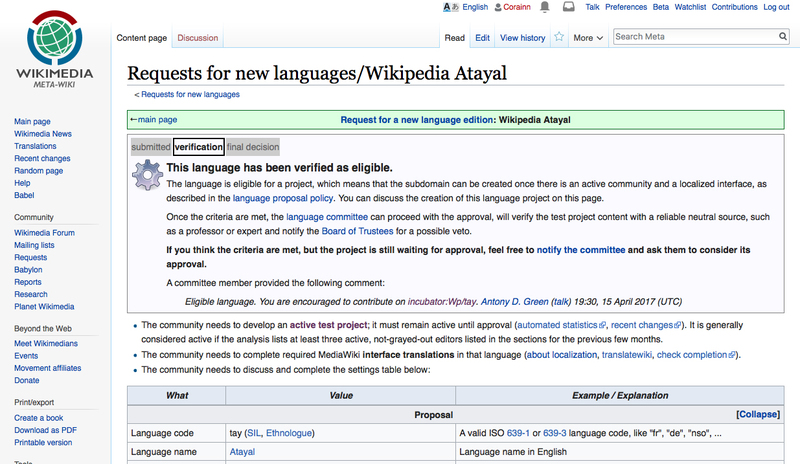Open Antony D. Green user link
800x464 pixels.
point(514,302)
